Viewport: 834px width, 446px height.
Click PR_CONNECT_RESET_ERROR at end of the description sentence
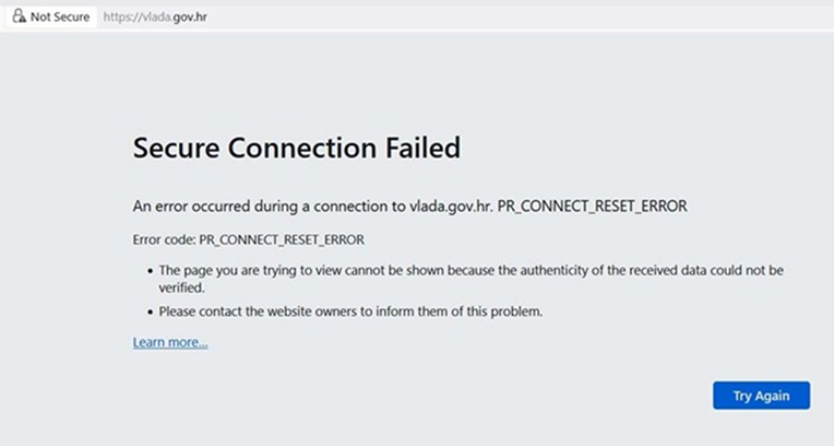coord(592,206)
